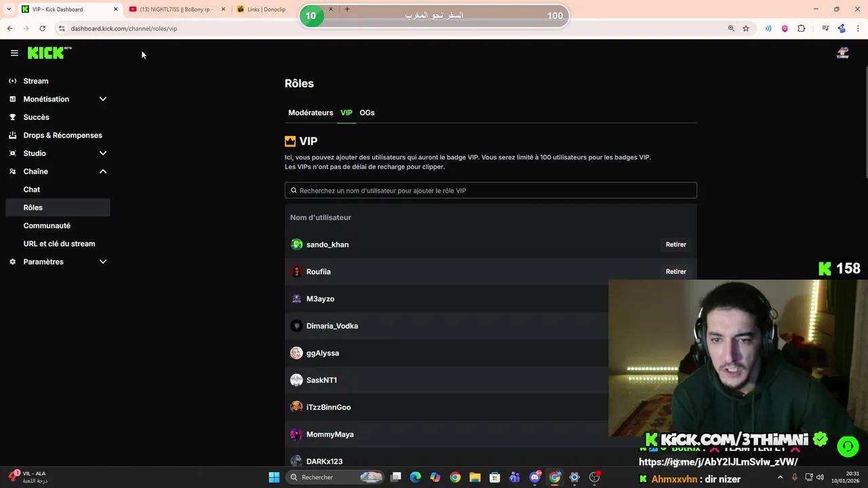The image size is (868, 488).
Task: Click the Drops & Récompenses gift icon
Action: click(x=12, y=135)
